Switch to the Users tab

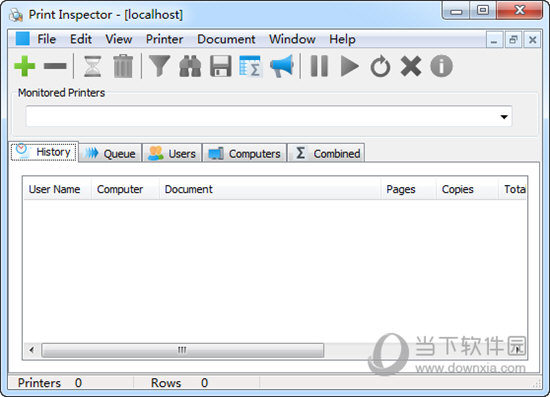[x=172, y=153]
